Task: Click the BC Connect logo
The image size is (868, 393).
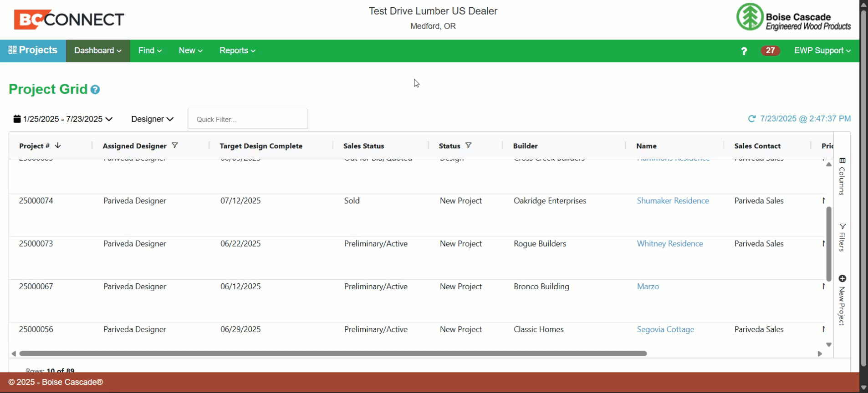Action: coord(69,20)
